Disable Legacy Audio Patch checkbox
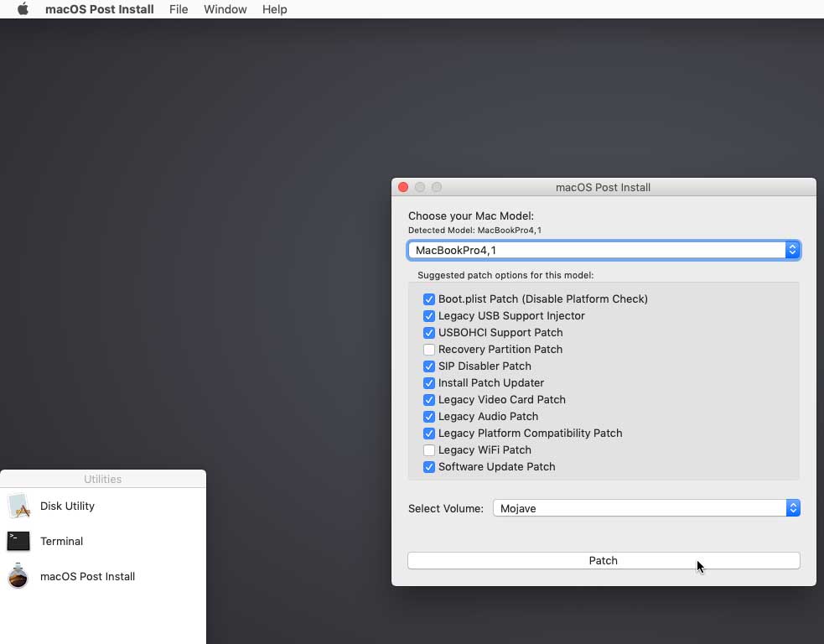Image resolution: width=824 pixels, height=644 pixels. tap(429, 417)
